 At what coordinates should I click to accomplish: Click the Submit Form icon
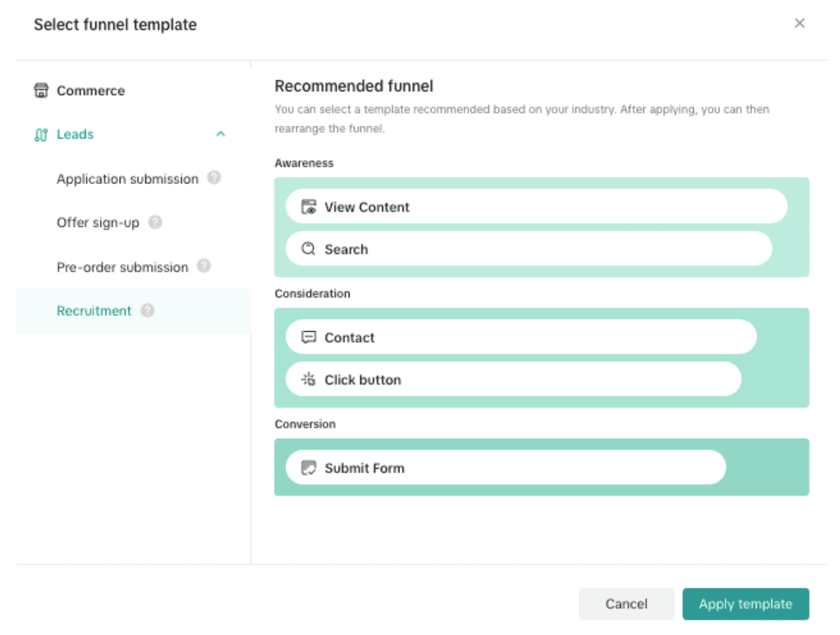(x=309, y=468)
